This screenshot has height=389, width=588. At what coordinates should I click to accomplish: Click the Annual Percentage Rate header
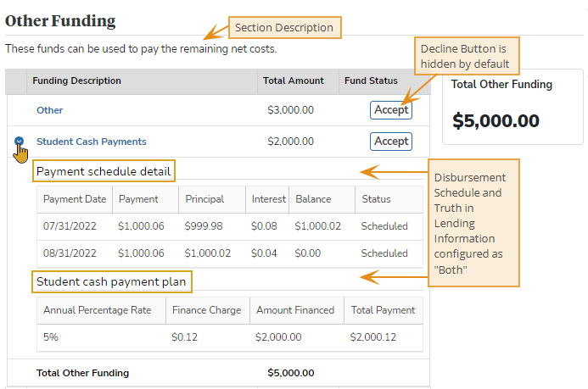(98, 310)
